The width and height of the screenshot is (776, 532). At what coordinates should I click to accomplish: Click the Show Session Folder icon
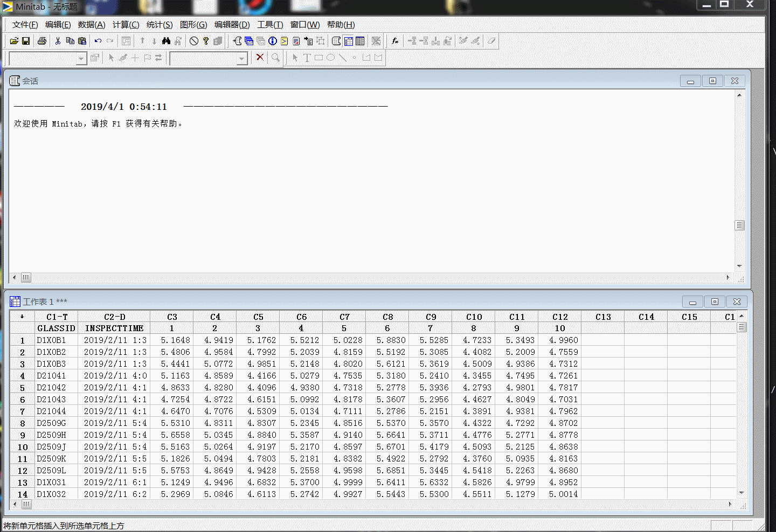click(x=336, y=41)
